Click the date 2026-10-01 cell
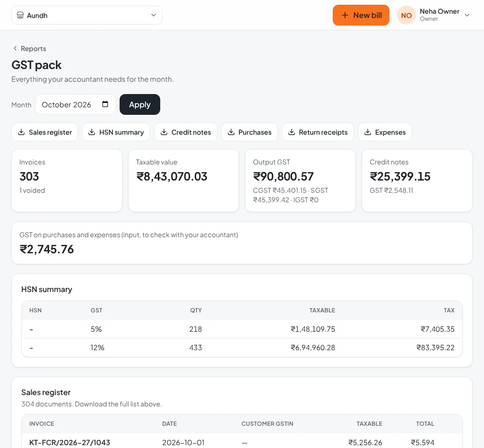This screenshot has width=484, height=448. coord(183,442)
